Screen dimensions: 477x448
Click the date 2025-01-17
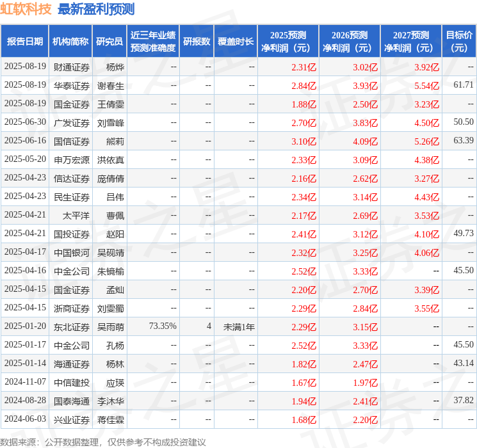25,344
